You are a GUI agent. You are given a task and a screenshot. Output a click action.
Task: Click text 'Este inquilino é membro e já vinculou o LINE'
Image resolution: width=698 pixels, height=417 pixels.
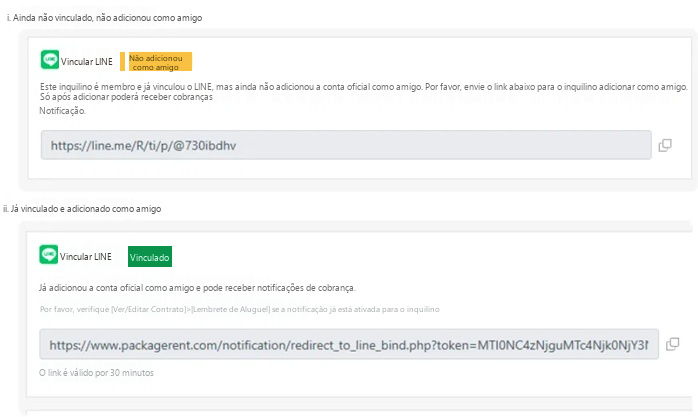tap(127, 87)
